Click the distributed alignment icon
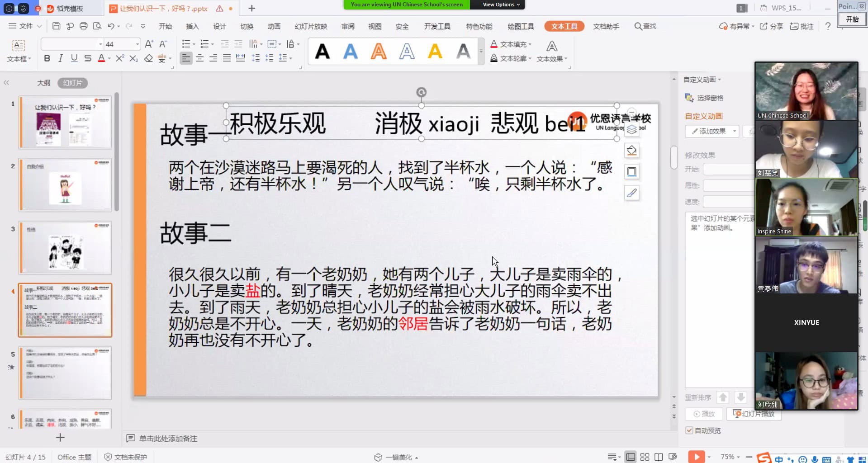Image resolution: width=868 pixels, height=463 pixels. [241, 58]
